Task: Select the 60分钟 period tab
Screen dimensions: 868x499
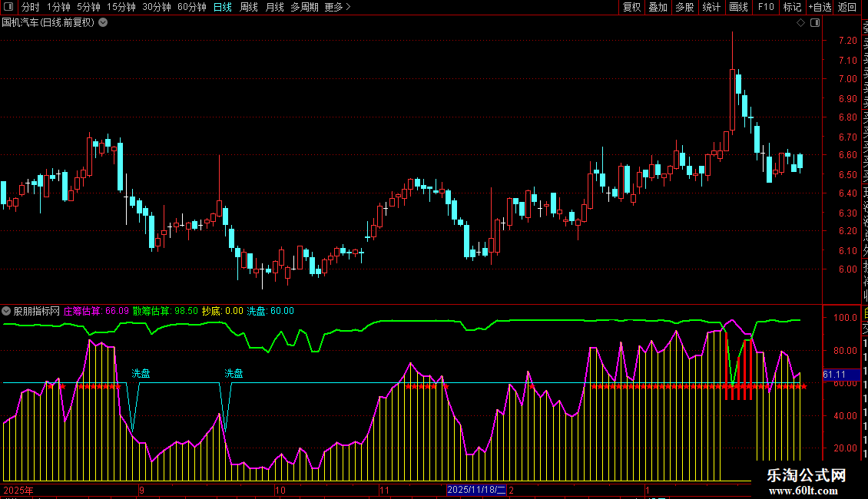Action: pyautogui.click(x=192, y=8)
